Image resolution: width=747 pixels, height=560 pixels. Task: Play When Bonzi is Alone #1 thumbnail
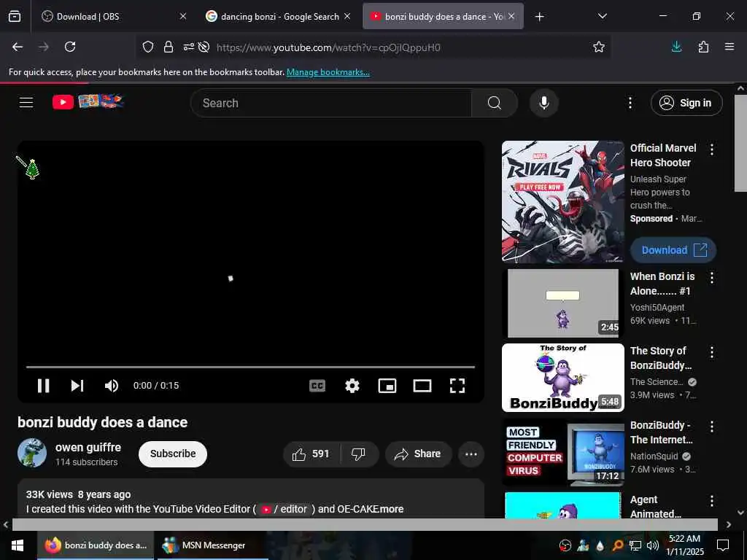pos(562,303)
